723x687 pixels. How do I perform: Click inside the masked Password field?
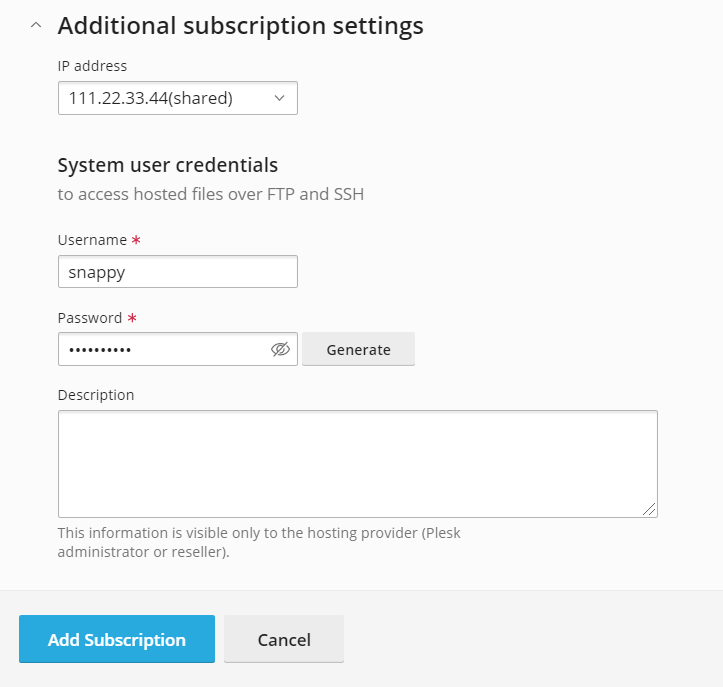(160, 349)
